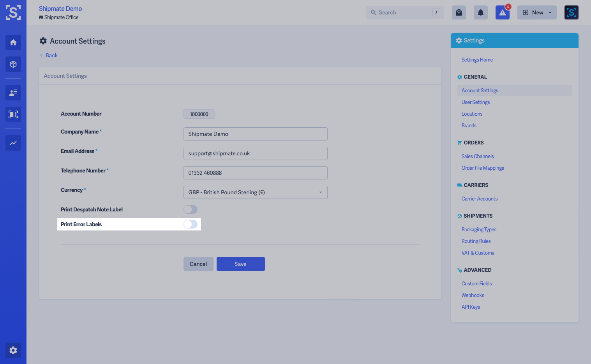Click the Search box in header
The image size is (591, 364).
pos(405,12)
